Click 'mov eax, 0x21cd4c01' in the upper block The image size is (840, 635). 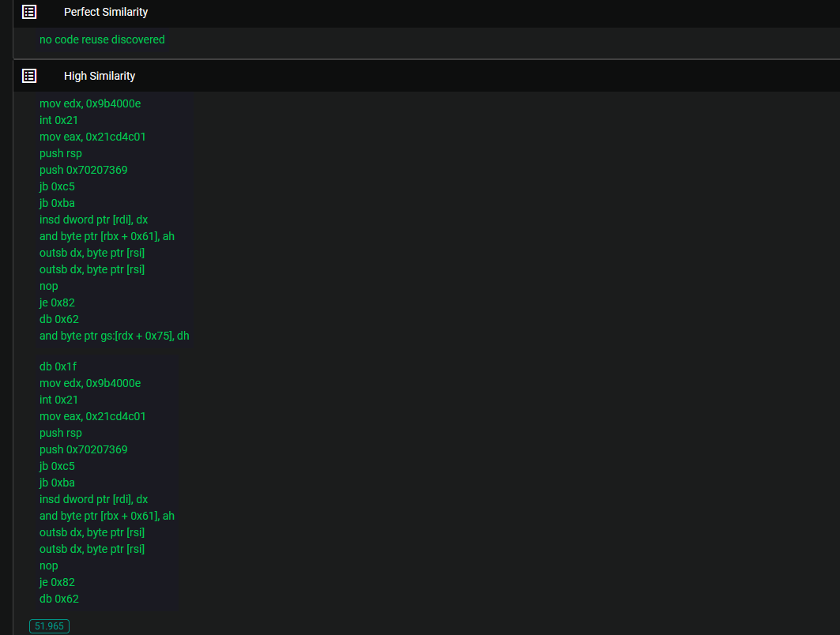click(x=92, y=137)
